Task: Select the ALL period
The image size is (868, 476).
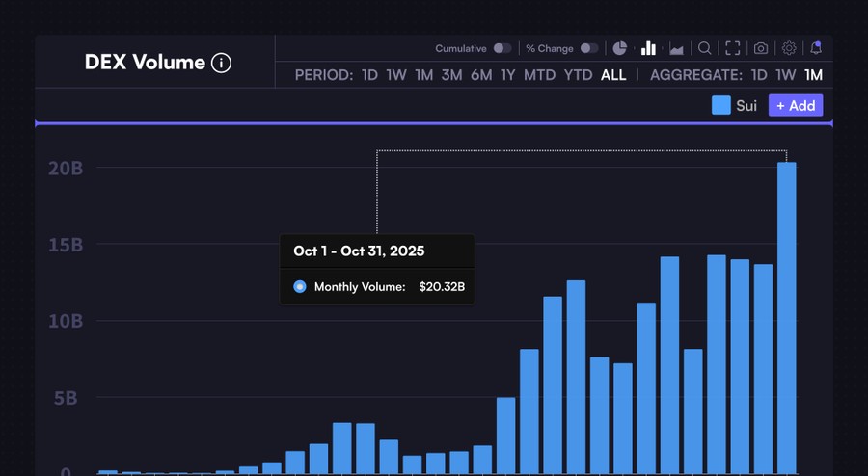Action: [613, 75]
